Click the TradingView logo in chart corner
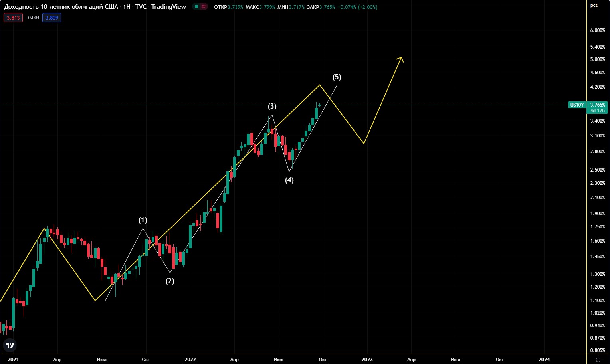This screenshot has height=364, width=610. 10,345
